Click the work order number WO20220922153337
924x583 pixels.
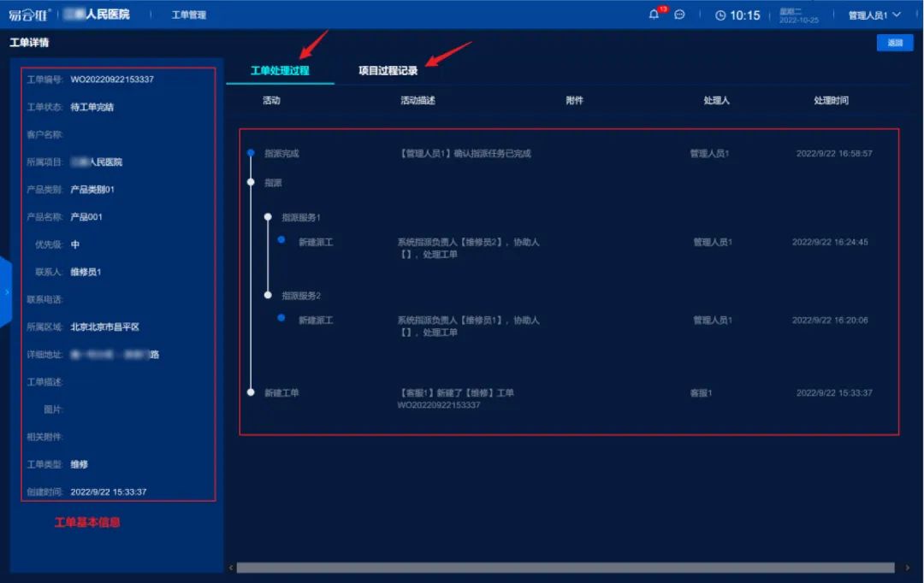112,79
